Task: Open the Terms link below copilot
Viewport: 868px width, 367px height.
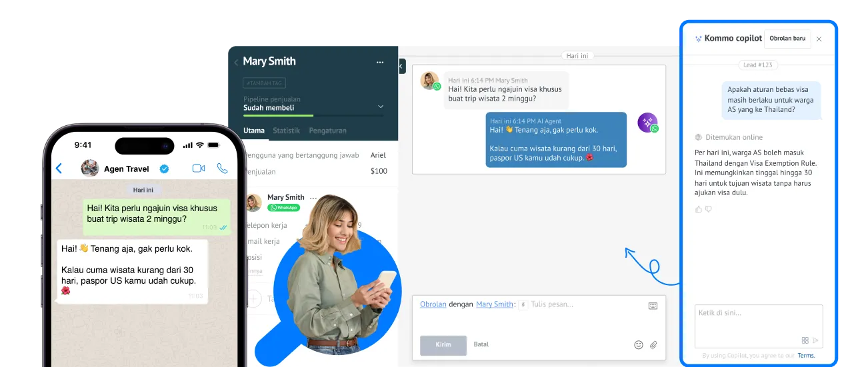Action: [806, 356]
